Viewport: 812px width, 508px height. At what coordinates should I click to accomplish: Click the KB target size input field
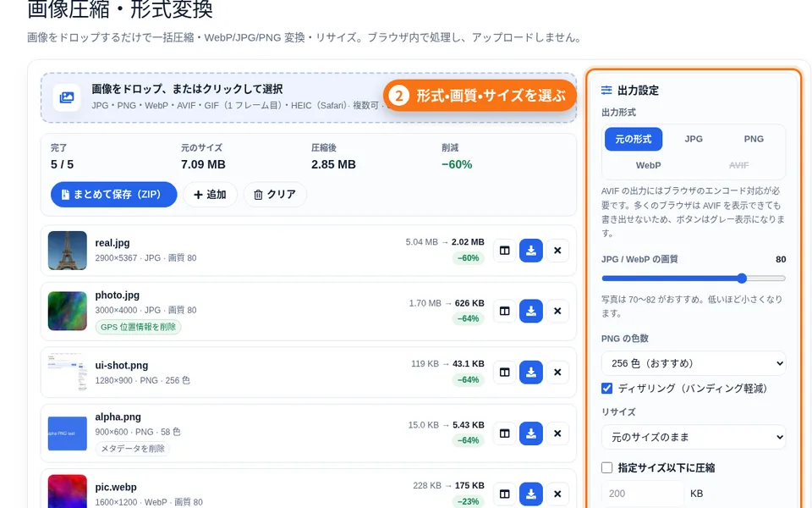(643, 494)
